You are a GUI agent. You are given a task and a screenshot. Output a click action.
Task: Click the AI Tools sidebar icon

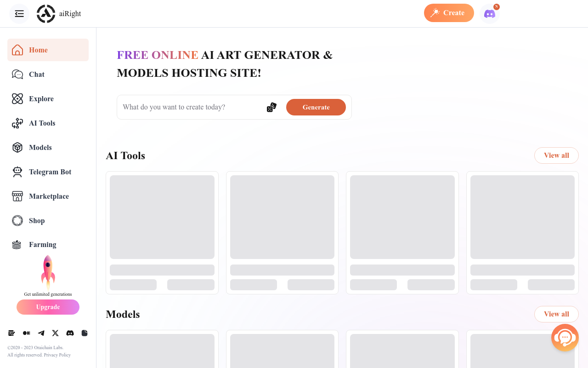pos(17,123)
